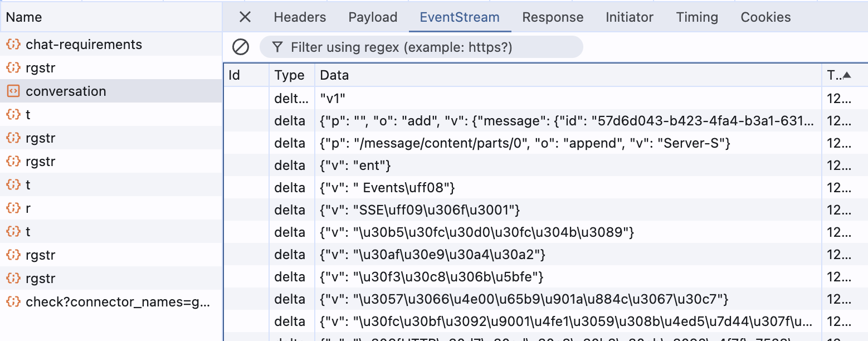868x341 pixels.
Task: Show the Timing tab
Action: [x=697, y=17]
